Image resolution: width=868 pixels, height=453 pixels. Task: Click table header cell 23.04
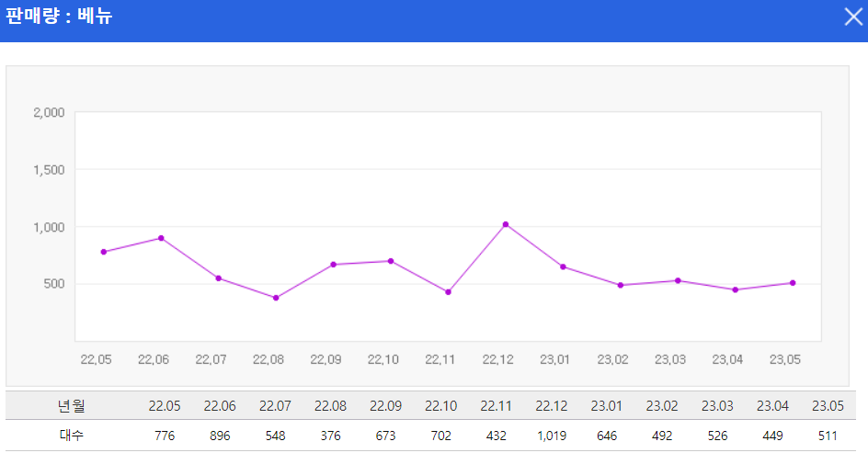(x=772, y=406)
